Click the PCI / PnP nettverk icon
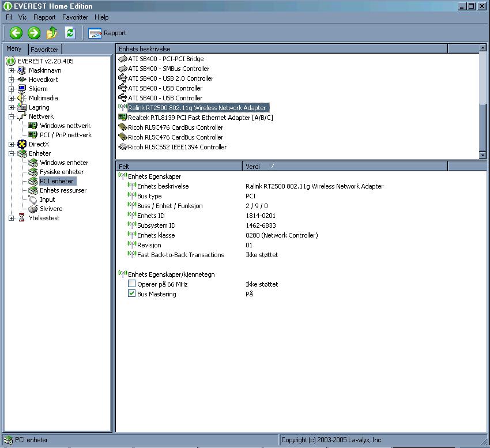This screenshot has height=448, width=490. coord(33,135)
